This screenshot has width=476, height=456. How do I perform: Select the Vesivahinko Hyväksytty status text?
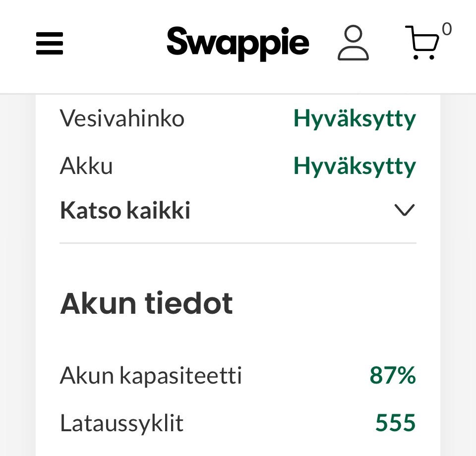(x=355, y=119)
